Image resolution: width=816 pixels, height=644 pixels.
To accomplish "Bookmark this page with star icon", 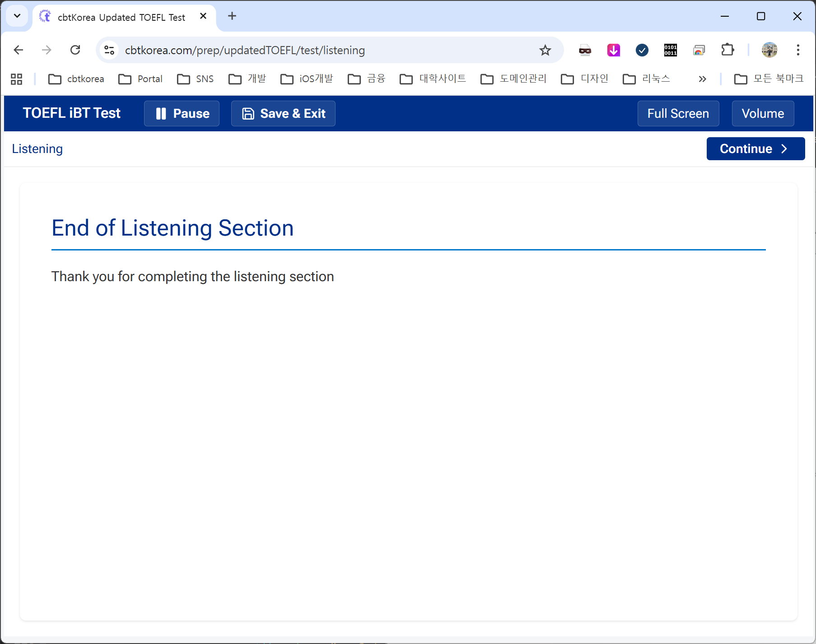I will pos(545,50).
